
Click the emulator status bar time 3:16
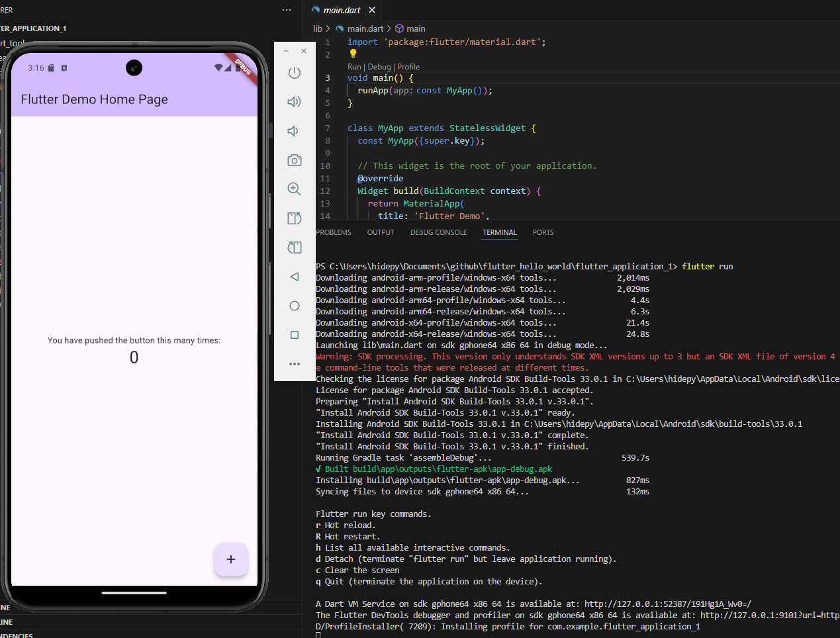[x=36, y=68]
